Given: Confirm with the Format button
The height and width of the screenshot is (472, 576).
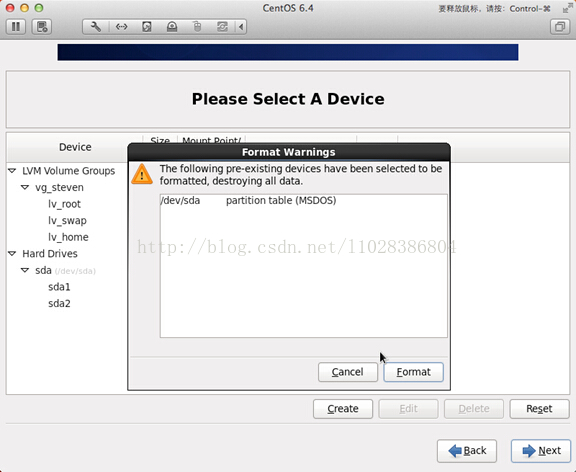Looking at the screenshot, I should click(x=413, y=372).
